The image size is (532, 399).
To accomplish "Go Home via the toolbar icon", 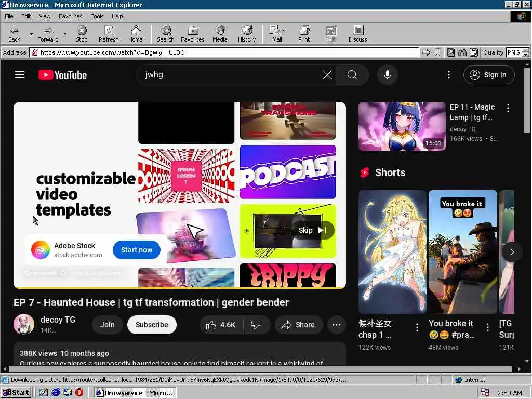I will (x=136, y=34).
